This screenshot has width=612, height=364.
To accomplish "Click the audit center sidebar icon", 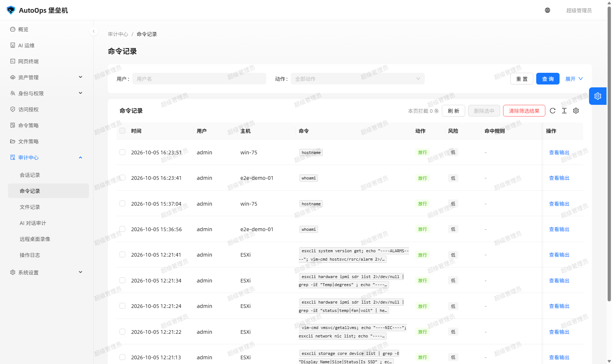I will 13,157.
